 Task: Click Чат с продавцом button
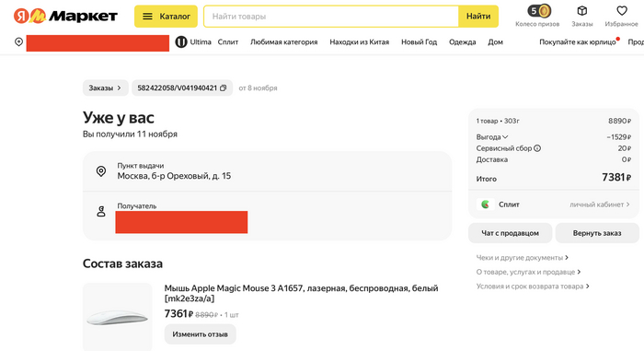click(510, 233)
